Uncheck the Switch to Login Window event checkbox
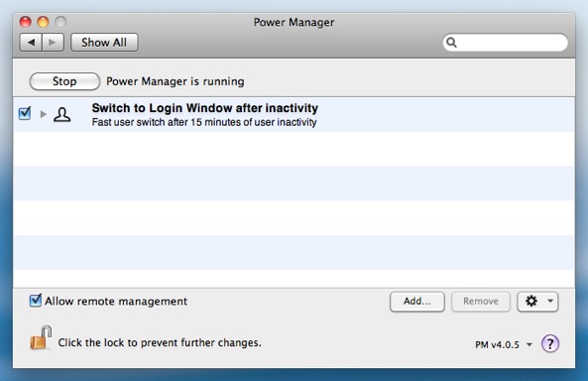This screenshot has width=588, height=381. tap(25, 113)
